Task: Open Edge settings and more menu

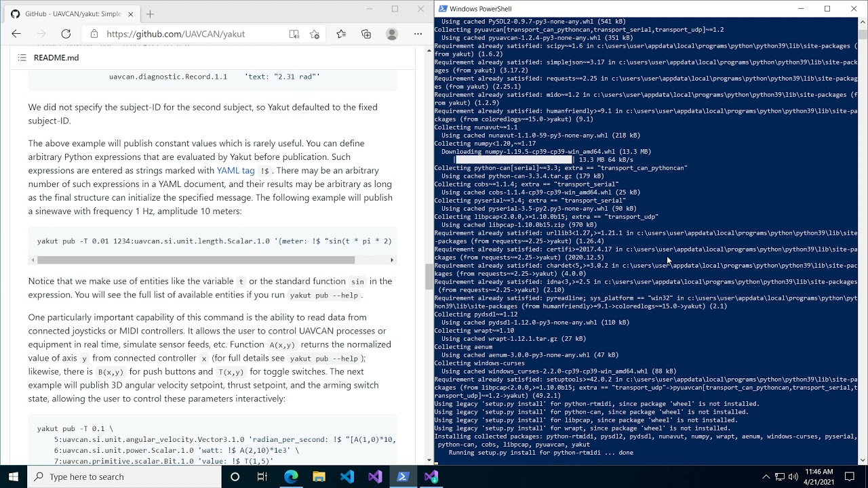Action: pyautogui.click(x=418, y=34)
